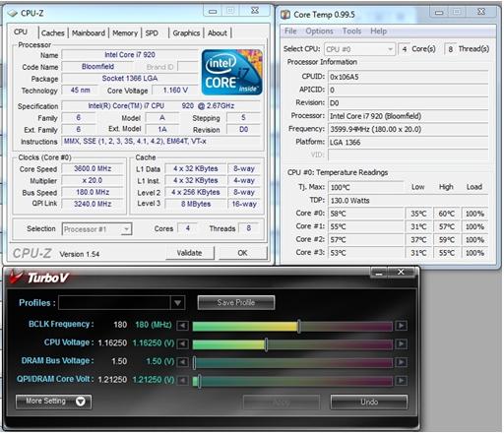
Task: Click the BCLK Frequency slider handle
Action: point(299,326)
